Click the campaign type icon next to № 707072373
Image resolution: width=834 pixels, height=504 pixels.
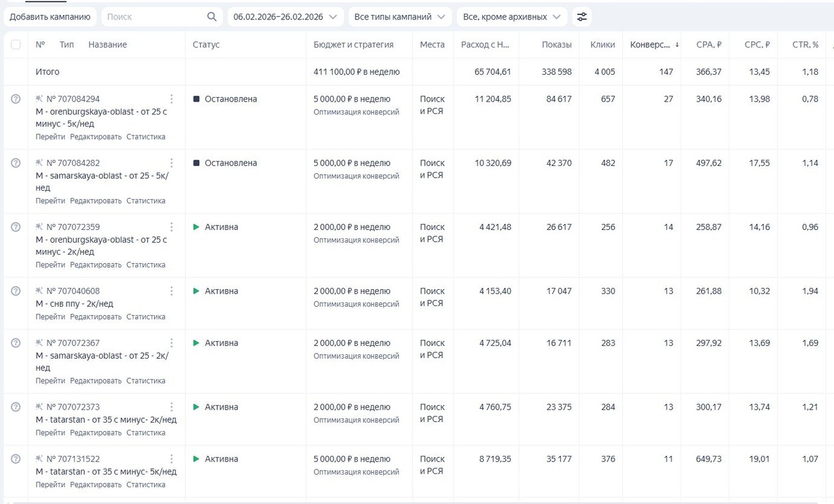tap(39, 407)
